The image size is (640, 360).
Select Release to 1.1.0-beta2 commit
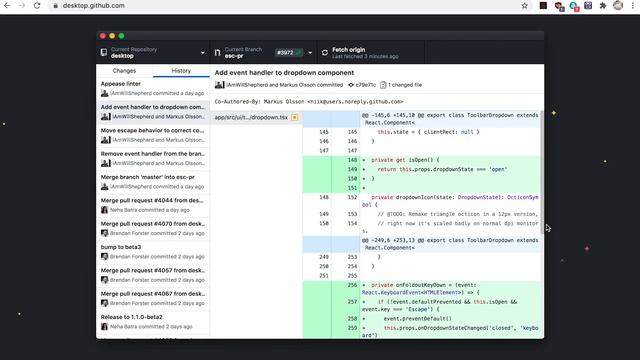(x=153, y=322)
